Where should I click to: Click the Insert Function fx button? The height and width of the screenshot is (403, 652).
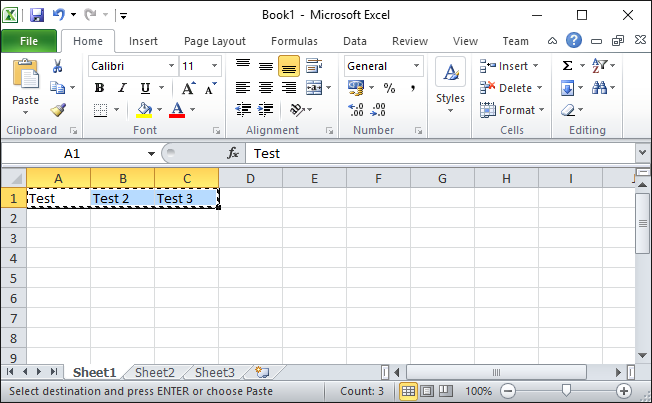tap(233, 153)
